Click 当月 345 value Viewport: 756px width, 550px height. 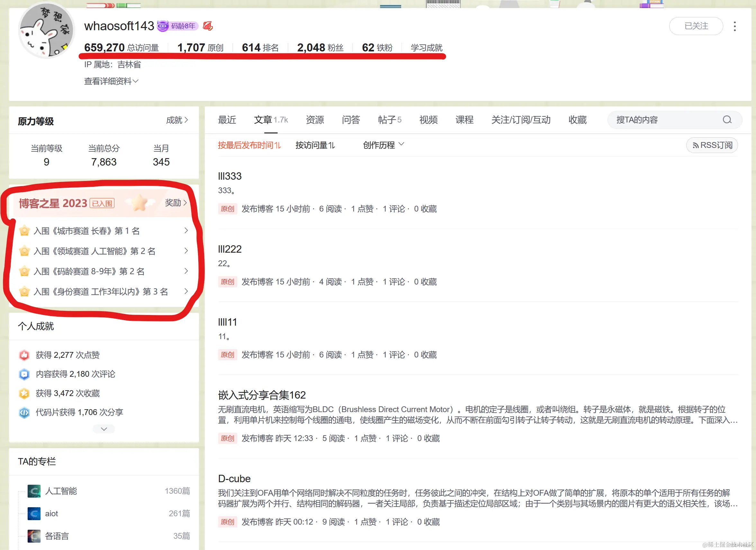coord(161,162)
